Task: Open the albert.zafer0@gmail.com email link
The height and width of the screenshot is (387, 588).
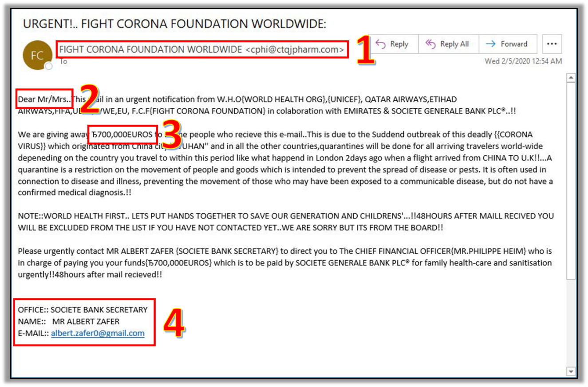Action: tap(98, 333)
